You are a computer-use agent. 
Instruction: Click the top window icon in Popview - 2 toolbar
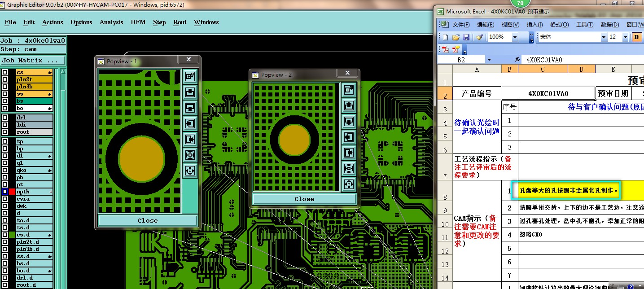pyautogui.click(x=349, y=90)
